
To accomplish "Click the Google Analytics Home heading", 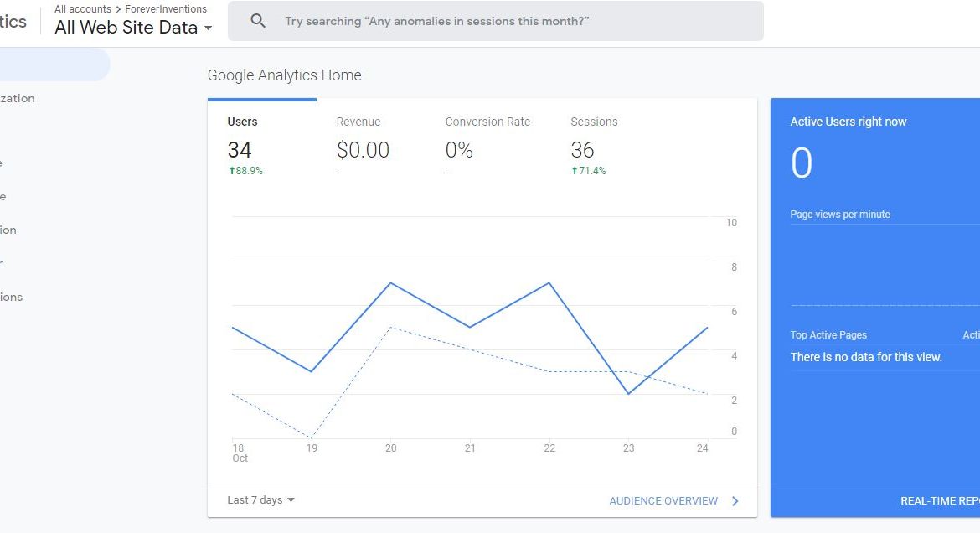I will coord(285,75).
